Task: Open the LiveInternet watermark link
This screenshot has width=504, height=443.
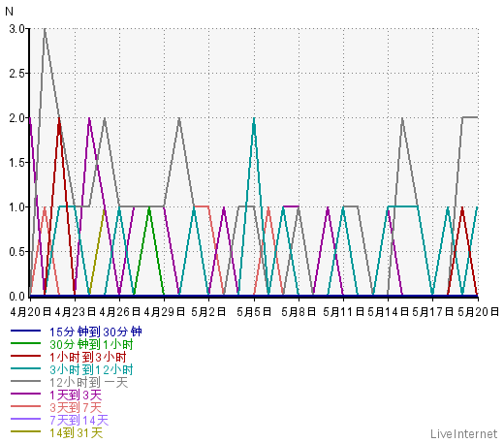Action: (464, 433)
